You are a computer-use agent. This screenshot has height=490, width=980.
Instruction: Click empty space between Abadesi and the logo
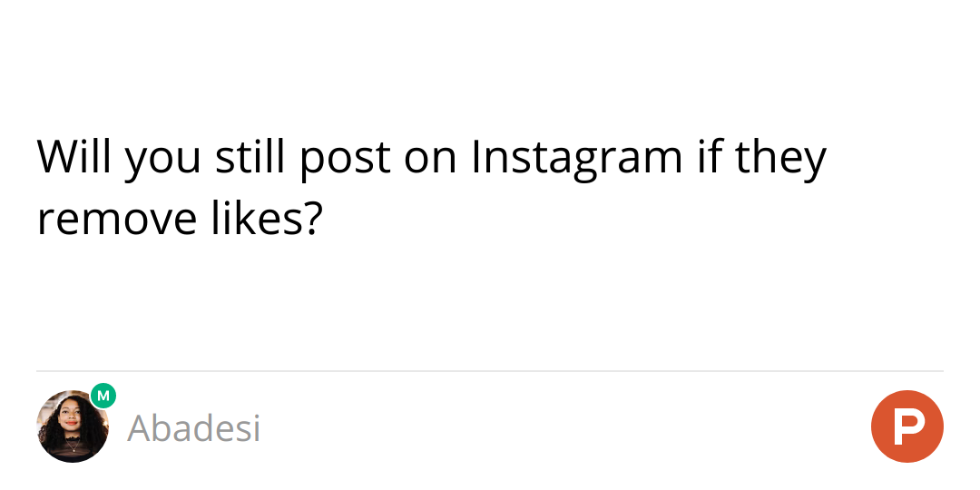point(563,428)
